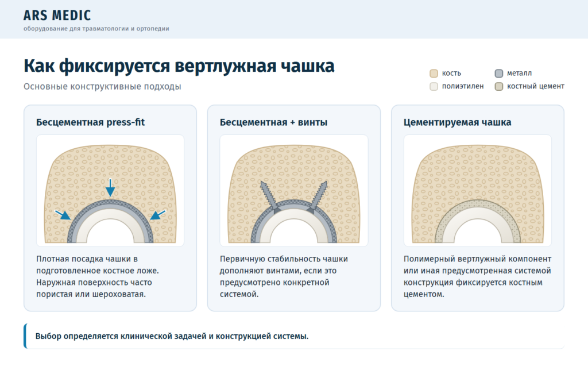Open the cemented cup diagram

tap(478, 191)
